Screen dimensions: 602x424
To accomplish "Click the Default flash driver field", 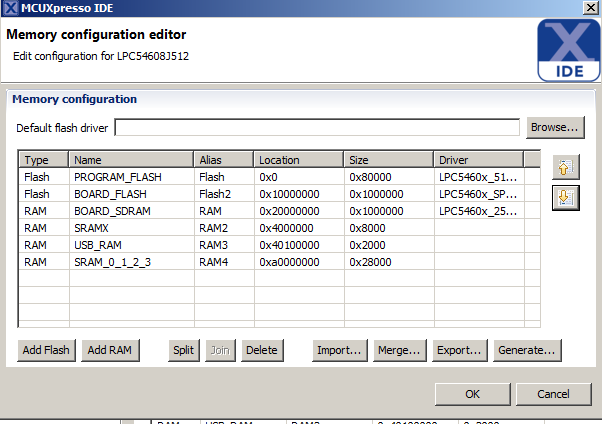I will [317, 128].
